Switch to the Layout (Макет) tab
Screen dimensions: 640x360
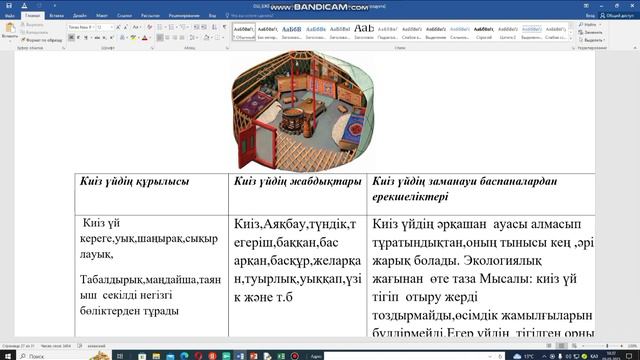[102, 16]
